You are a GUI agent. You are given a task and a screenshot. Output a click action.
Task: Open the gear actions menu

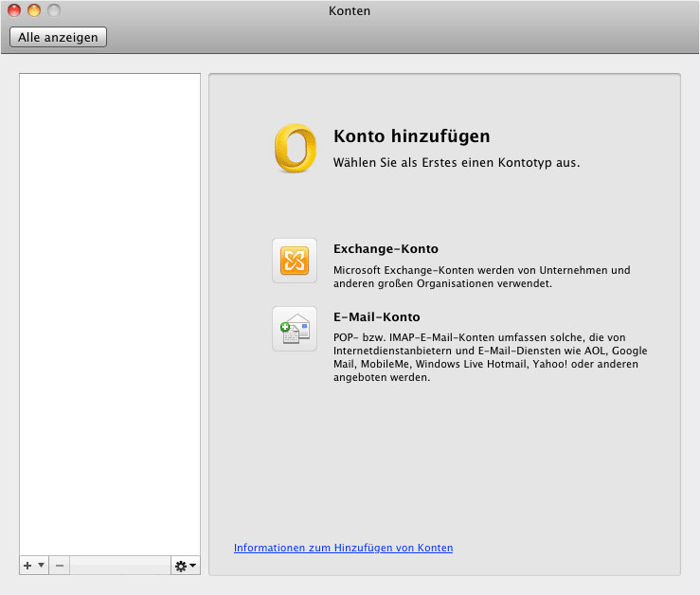coord(186,566)
